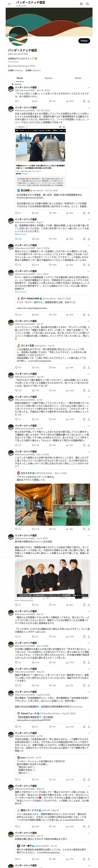The image size is (98, 868).
Task: Open the three-dot menu on Oct 19 post
Action: (89, 107)
